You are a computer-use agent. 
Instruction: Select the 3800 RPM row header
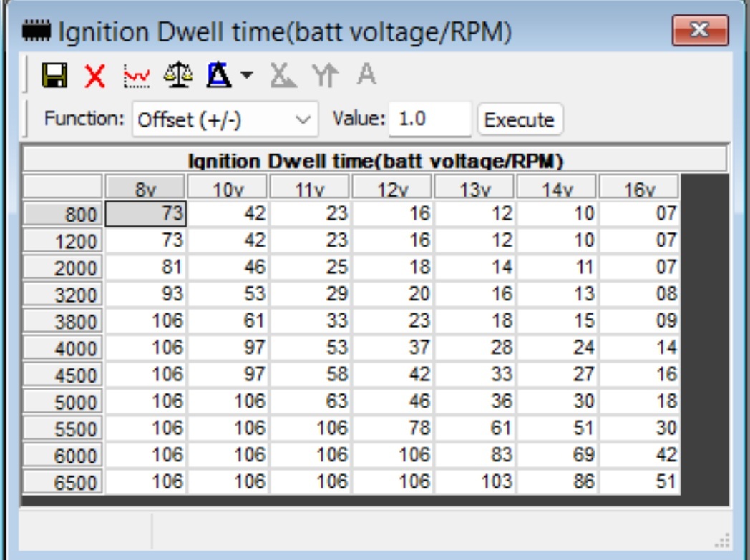63,321
